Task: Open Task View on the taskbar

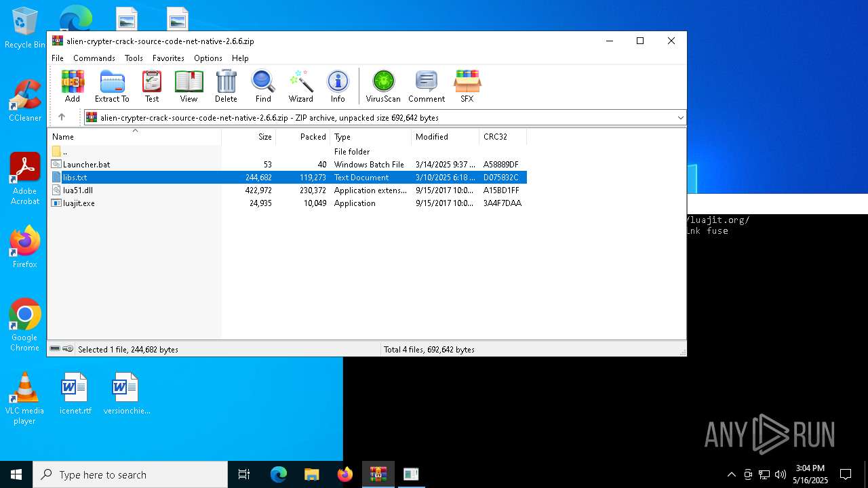Action: (244, 474)
